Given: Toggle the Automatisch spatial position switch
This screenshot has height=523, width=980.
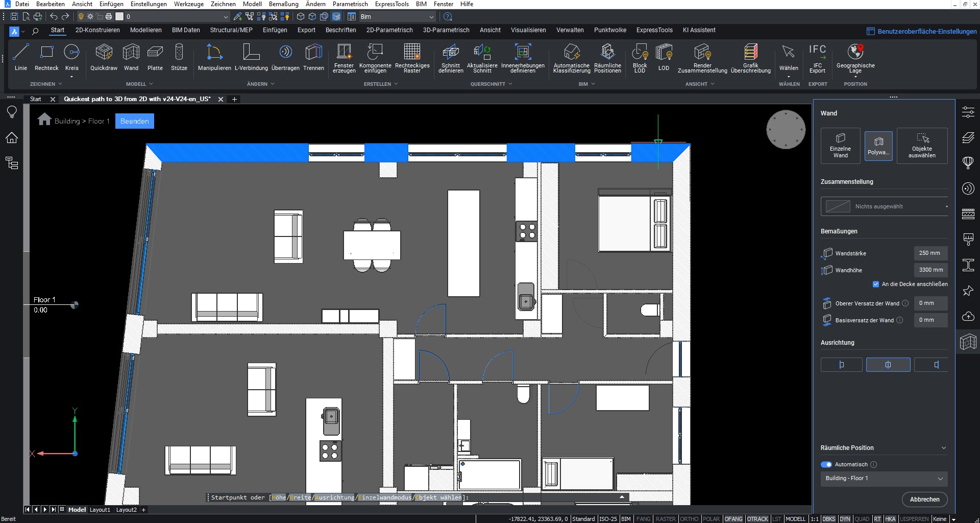Looking at the screenshot, I should (826, 464).
